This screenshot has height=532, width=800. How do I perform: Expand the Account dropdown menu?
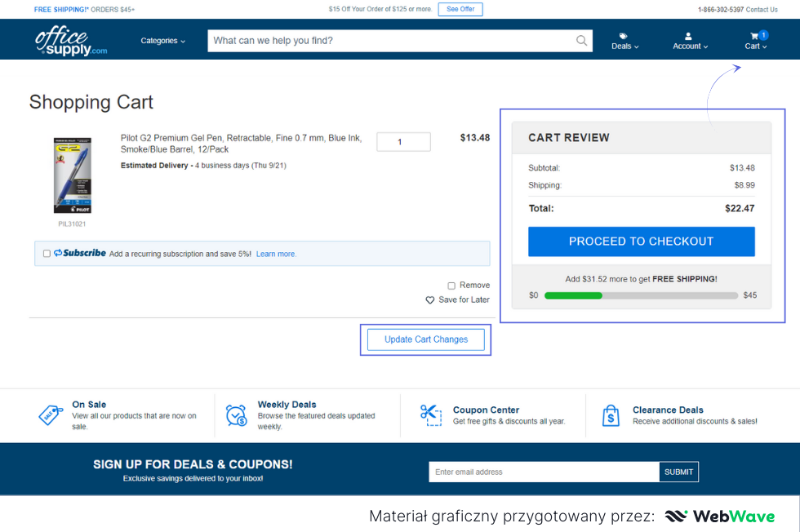coord(690,47)
